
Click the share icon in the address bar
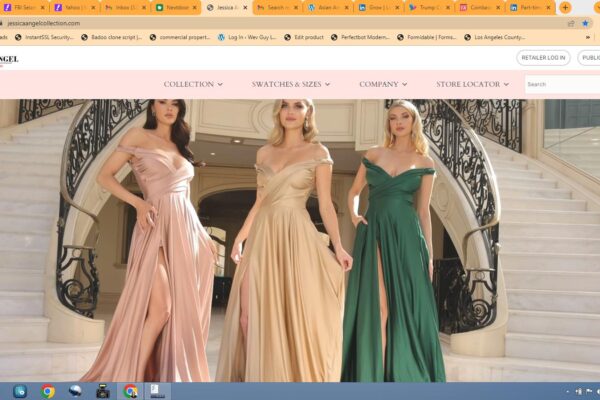[571, 22]
